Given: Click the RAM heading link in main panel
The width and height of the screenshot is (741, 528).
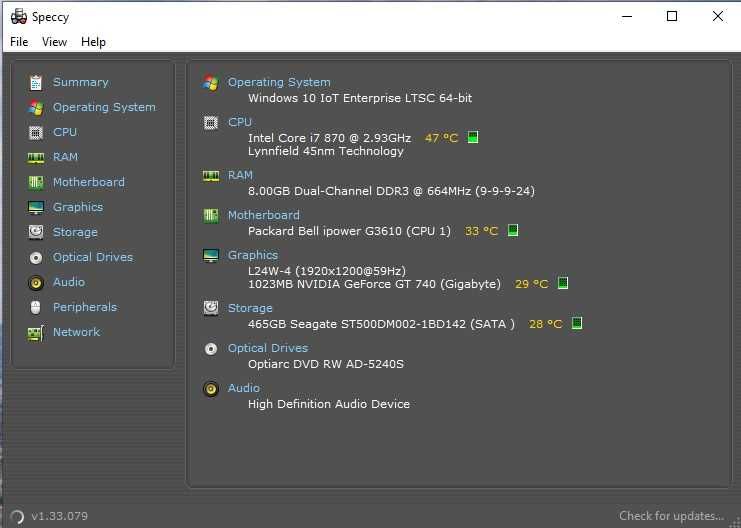Looking at the screenshot, I should pyautogui.click(x=241, y=175).
